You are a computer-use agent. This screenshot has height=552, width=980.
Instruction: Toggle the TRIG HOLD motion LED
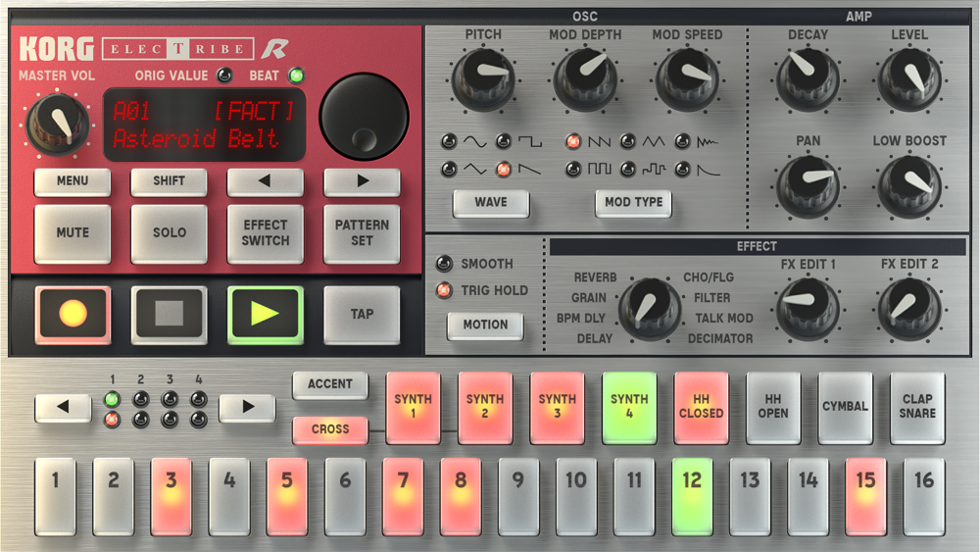[x=444, y=290]
